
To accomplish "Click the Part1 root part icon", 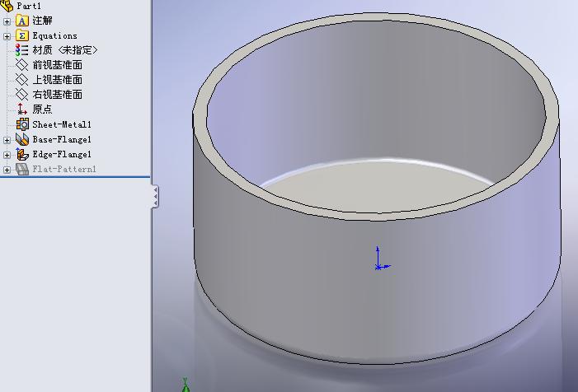I will (7, 5).
